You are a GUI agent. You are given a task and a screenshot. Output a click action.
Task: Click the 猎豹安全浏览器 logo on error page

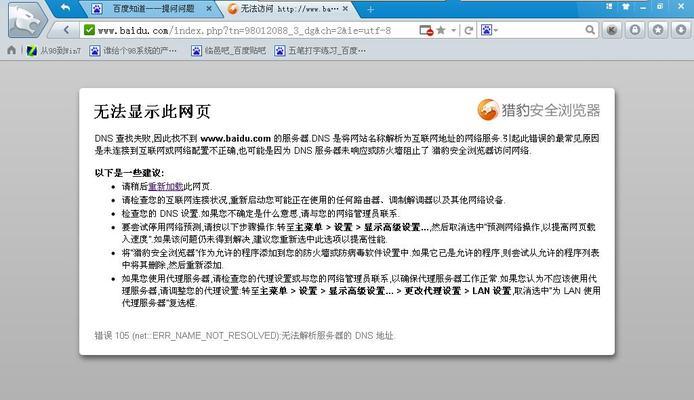click(539, 110)
